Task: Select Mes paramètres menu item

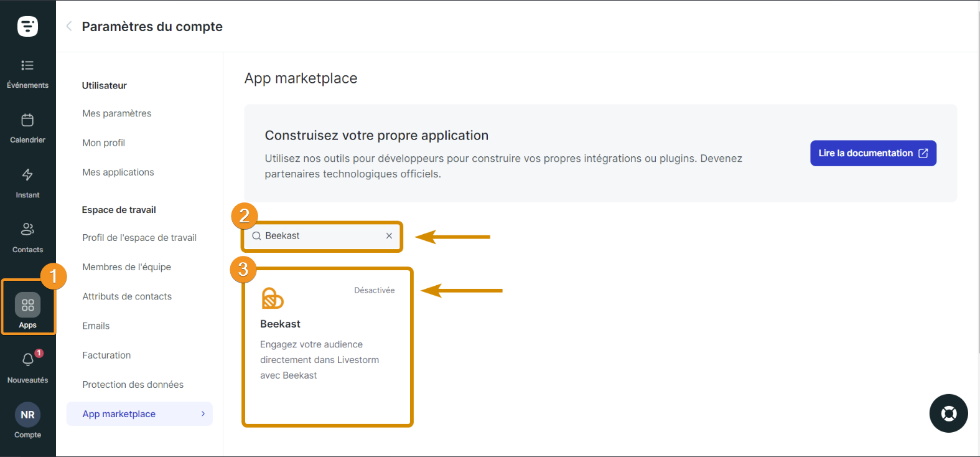Action: pos(117,113)
